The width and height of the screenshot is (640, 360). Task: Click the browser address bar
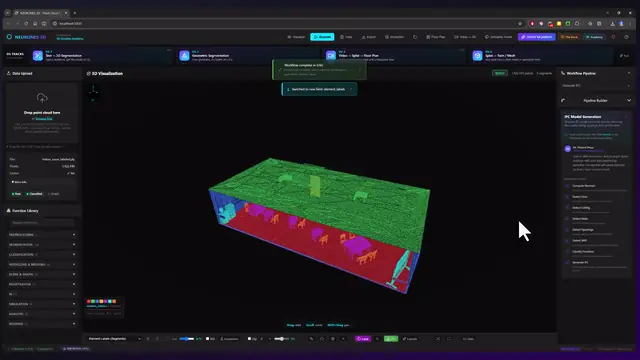pyautogui.click(x=286, y=24)
